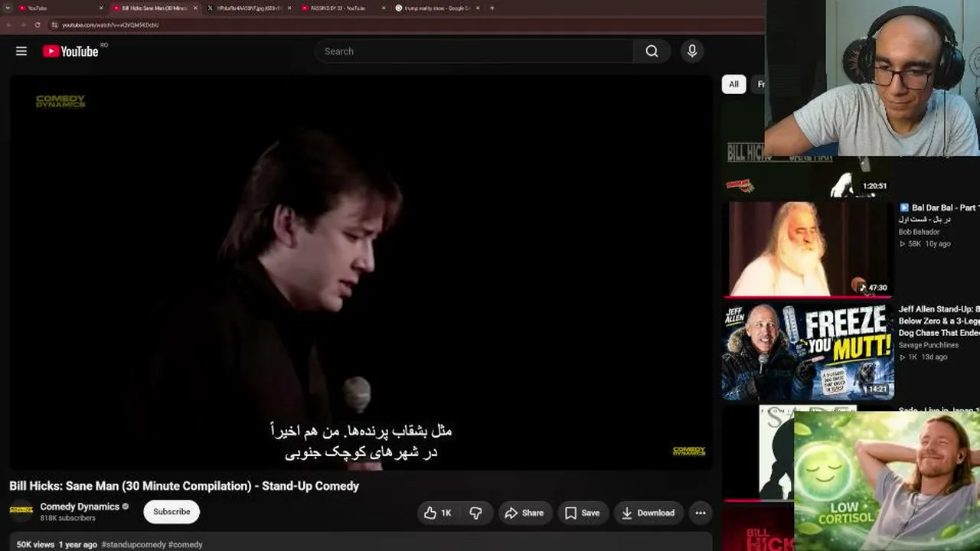Open the Comedy Dynamics channel name link
The height and width of the screenshot is (551, 980).
(x=80, y=507)
